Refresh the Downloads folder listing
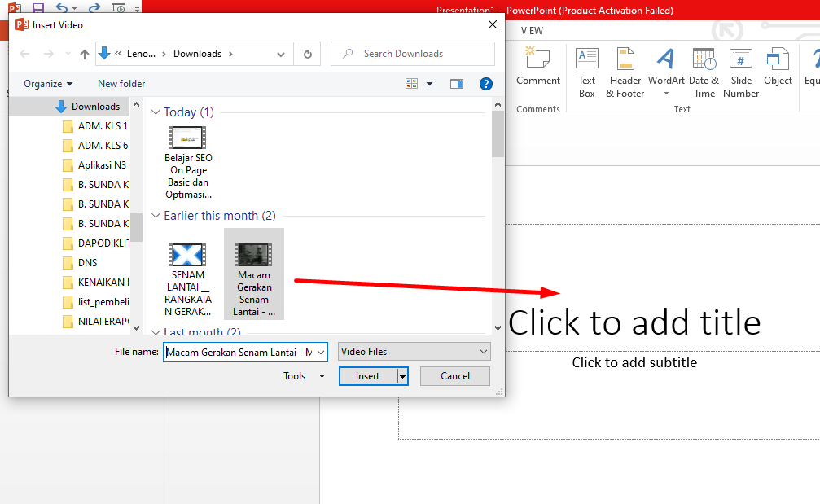This screenshot has width=820, height=504. pyautogui.click(x=307, y=53)
